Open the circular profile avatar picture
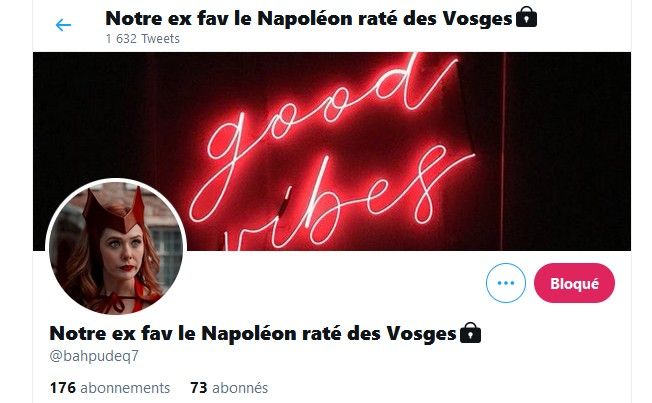 point(116,247)
